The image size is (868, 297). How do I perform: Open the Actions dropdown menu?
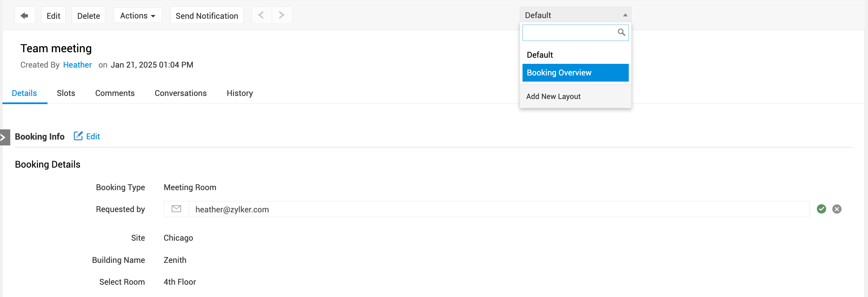click(x=138, y=15)
